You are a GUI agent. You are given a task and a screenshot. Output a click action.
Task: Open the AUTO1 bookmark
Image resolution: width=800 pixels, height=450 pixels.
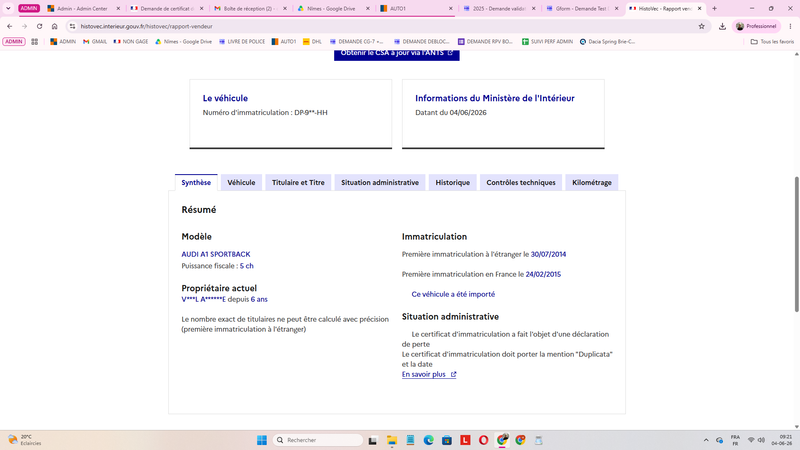284,41
